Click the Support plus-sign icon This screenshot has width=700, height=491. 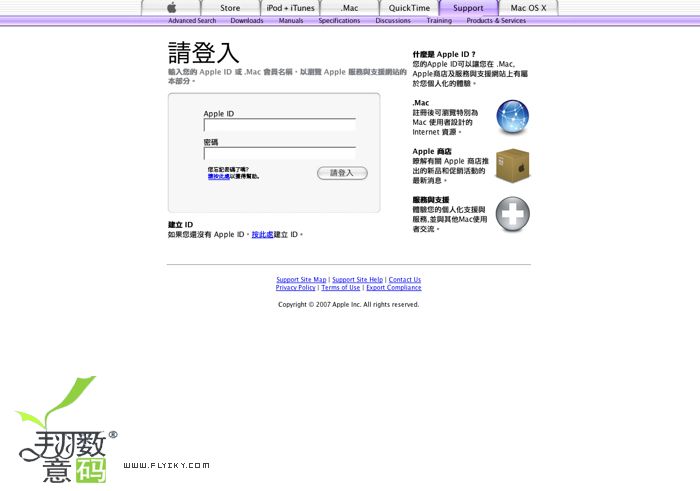click(x=512, y=214)
